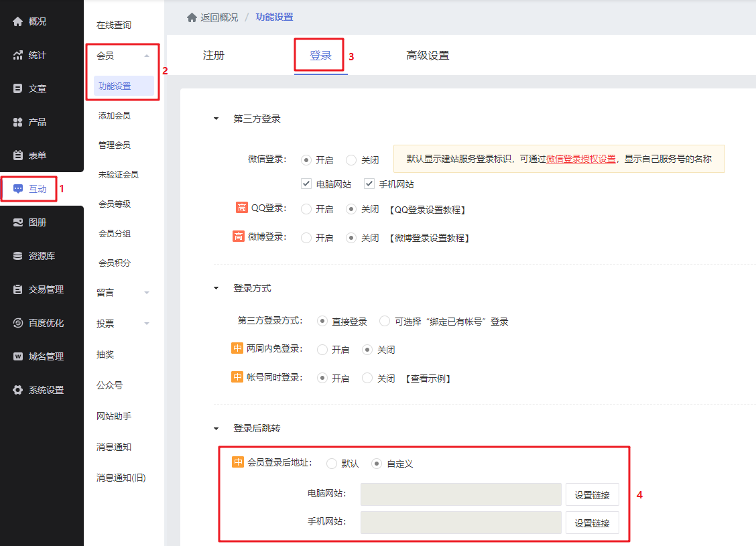
Task: Click the 中 badge beside 帐号同时登录
Action: 237,377
